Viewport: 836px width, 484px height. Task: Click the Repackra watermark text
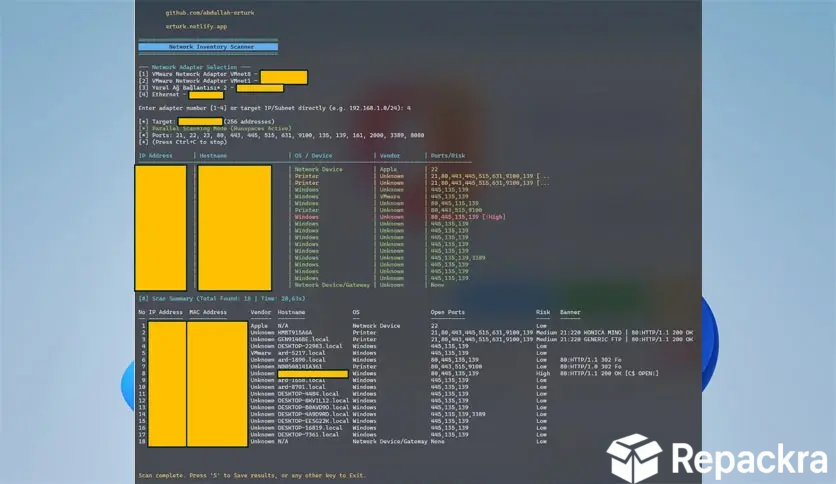click(750, 458)
